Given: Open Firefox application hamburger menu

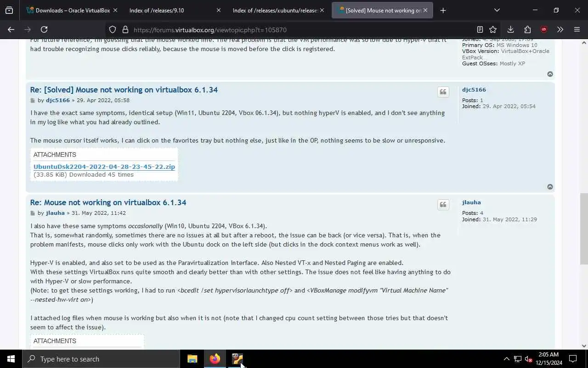Looking at the screenshot, I should pyautogui.click(x=577, y=29).
